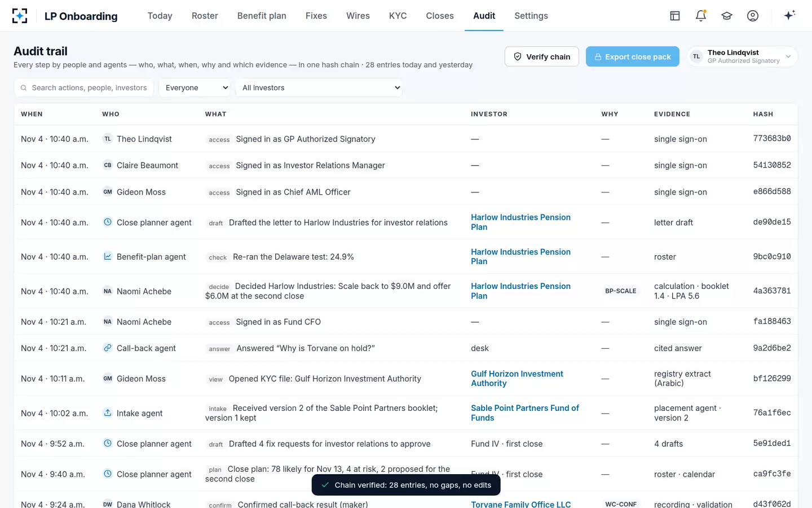Open the All investors dropdown

319,87
